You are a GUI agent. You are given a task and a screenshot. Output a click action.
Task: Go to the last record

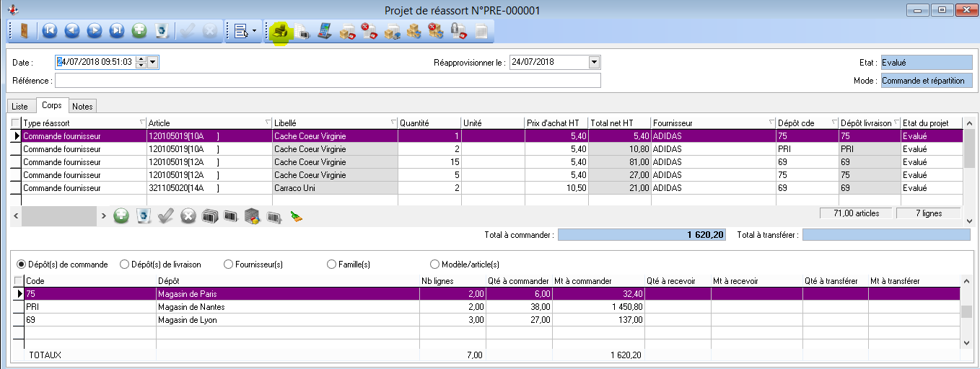[117, 31]
